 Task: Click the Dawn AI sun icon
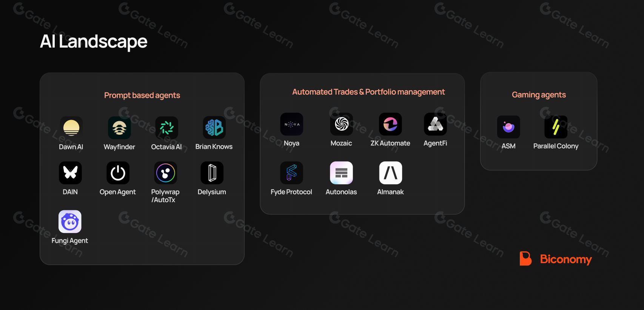point(71,128)
